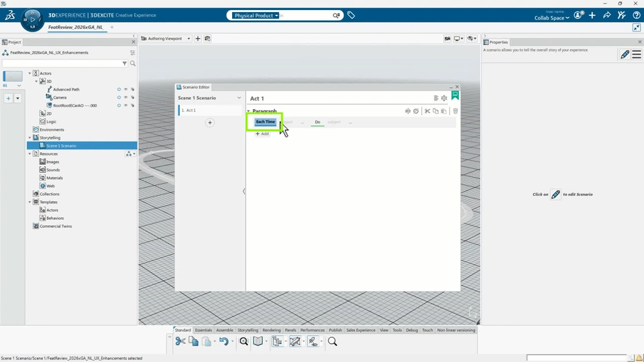644x362 pixels.
Task: Click the compass play button
Action: 32,19
